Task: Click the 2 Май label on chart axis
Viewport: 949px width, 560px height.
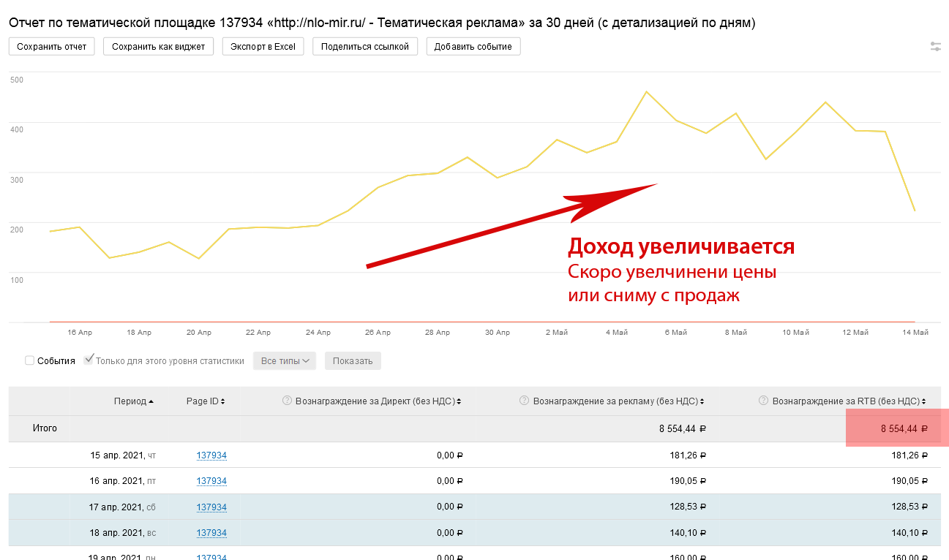Action: [x=557, y=333]
